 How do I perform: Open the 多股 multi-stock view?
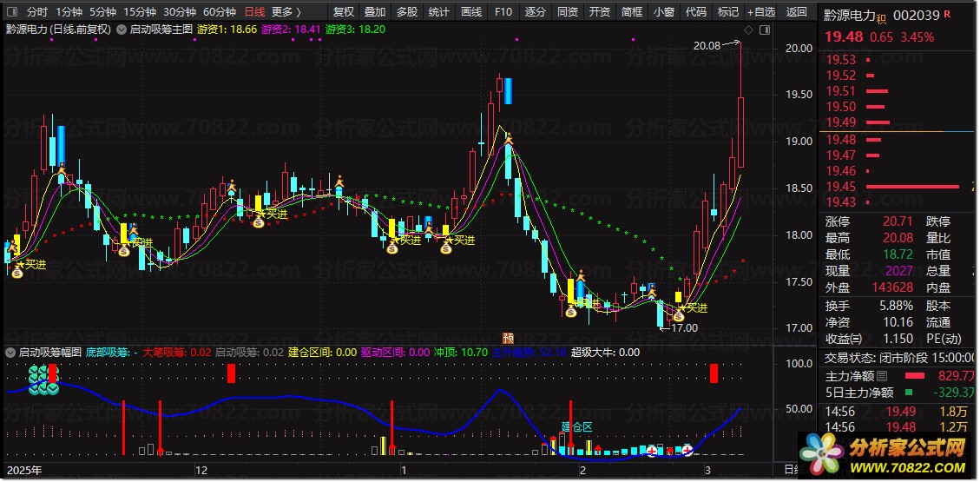(407, 12)
